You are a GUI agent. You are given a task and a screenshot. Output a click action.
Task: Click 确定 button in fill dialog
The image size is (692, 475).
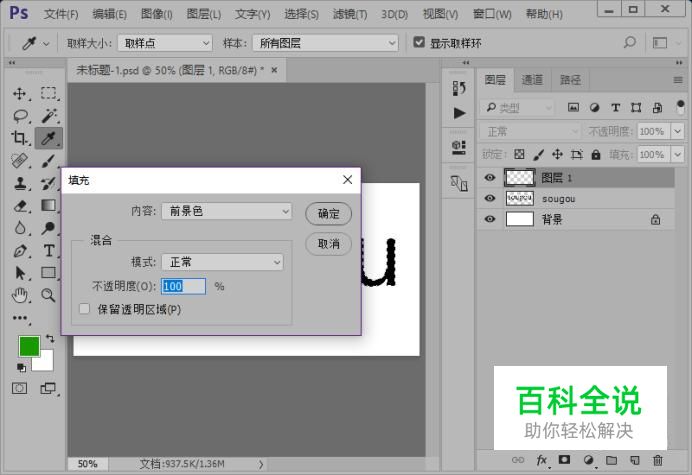328,214
